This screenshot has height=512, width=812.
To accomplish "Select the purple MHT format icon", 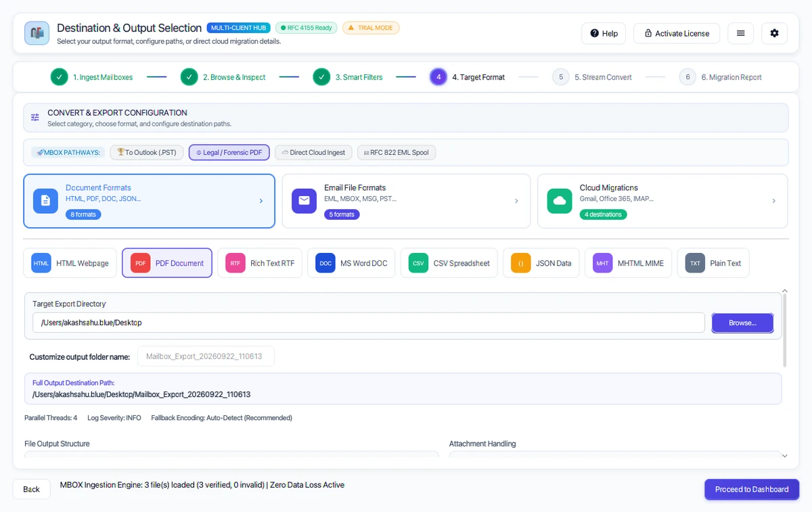I will coord(603,263).
